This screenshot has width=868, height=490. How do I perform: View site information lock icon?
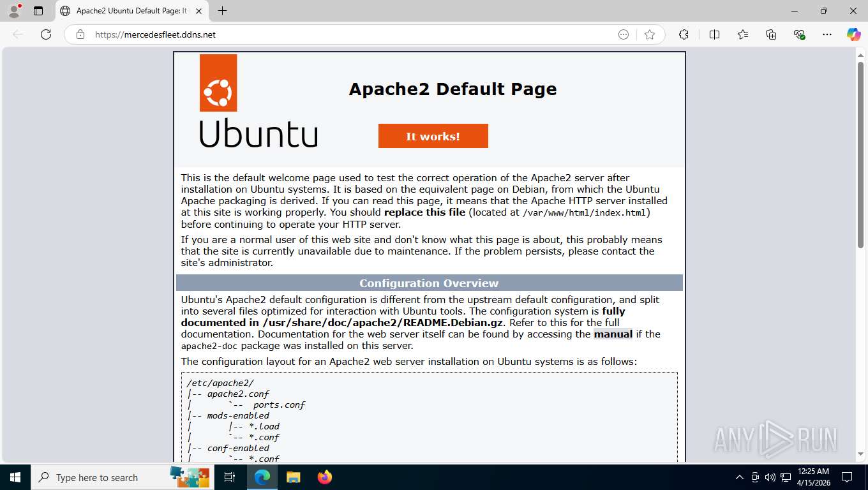tap(80, 34)
